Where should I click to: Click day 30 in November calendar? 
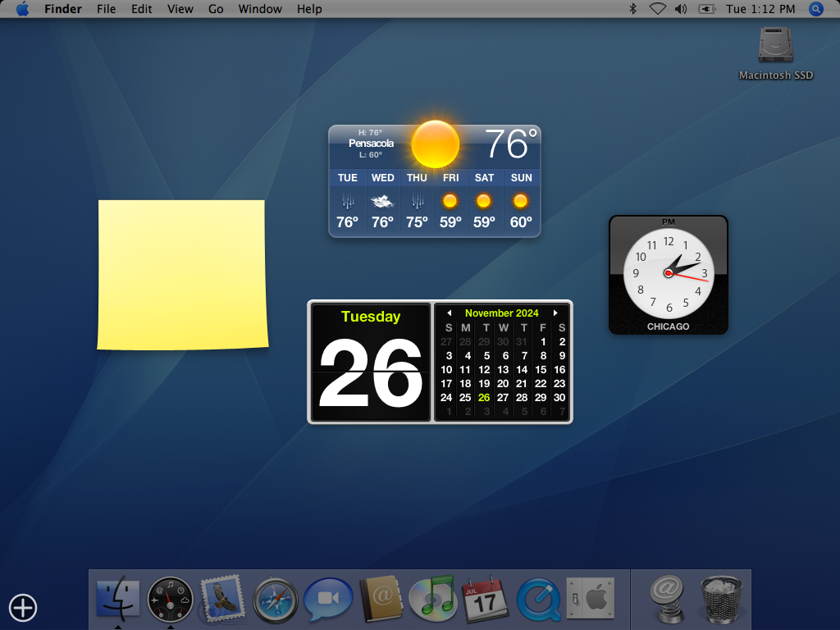559,398
